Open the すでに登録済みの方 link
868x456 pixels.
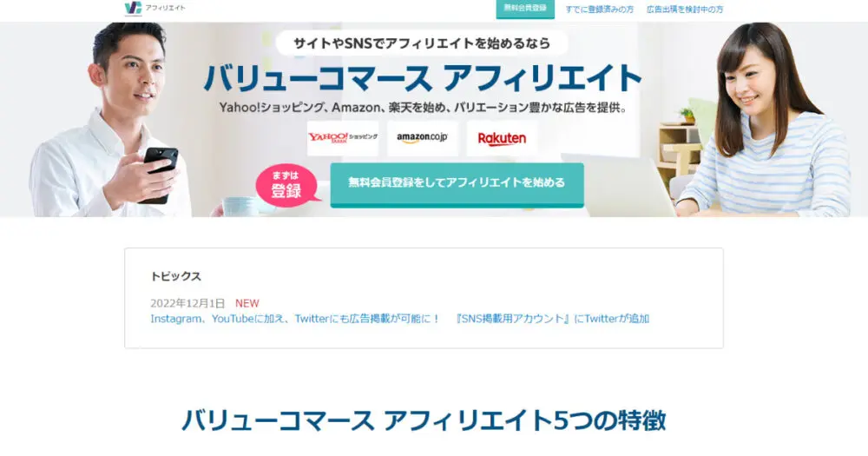[x=600, y=10]
